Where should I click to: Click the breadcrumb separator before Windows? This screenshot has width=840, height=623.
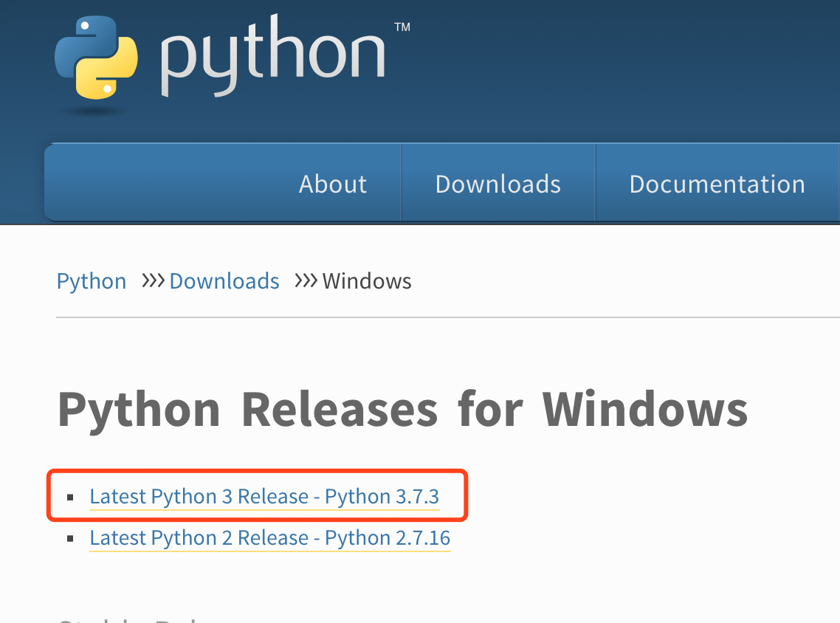(x=304, y=281)
